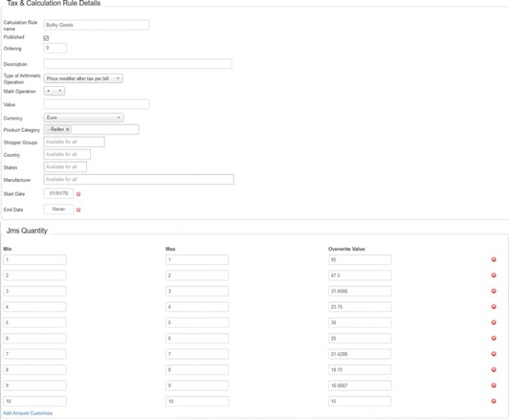Clear the Start Date using red icon
The height and width of the screenshot is (420, 509).
point(78,193)
